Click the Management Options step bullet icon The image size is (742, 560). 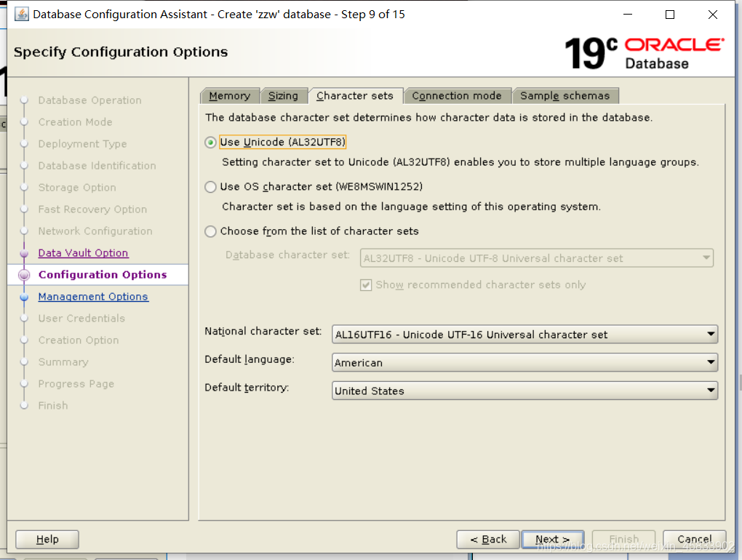coord(24,297)
